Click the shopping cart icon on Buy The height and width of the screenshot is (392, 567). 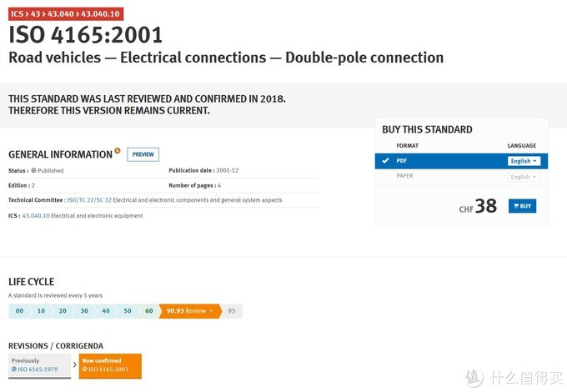coord(516,205)
